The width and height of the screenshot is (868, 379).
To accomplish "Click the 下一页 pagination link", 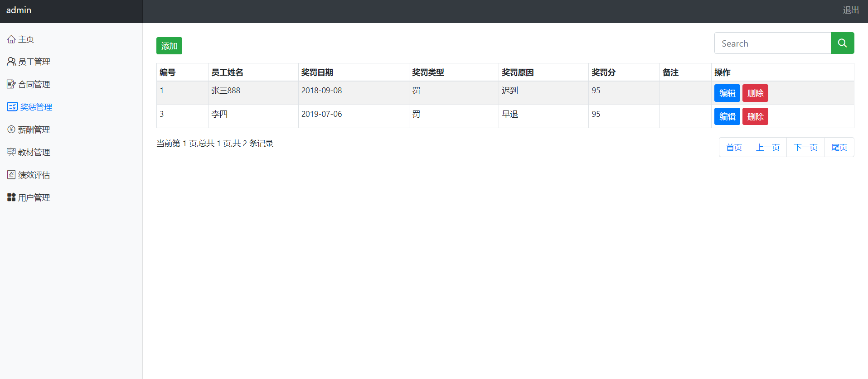I will (805, 147).
